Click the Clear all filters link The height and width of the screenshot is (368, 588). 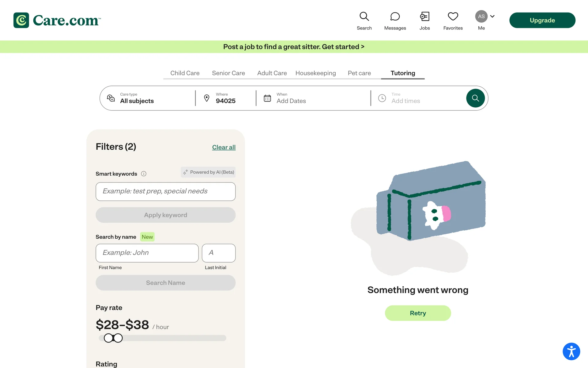[x=224, y=147]
